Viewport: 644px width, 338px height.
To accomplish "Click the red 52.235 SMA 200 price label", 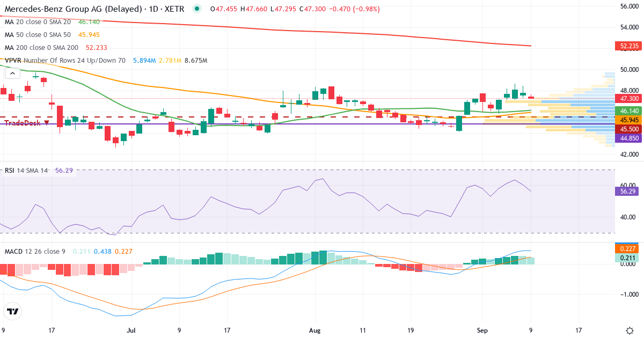I will pyautogui.click(x=628, y=47).
